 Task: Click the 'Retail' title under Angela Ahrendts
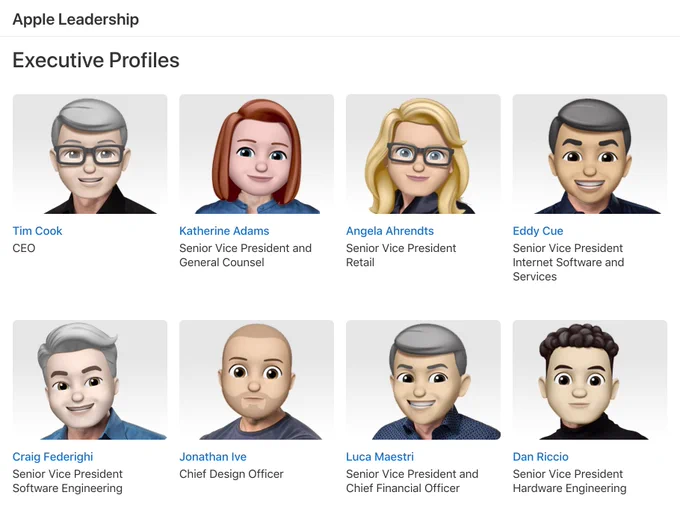pos(360,262)
